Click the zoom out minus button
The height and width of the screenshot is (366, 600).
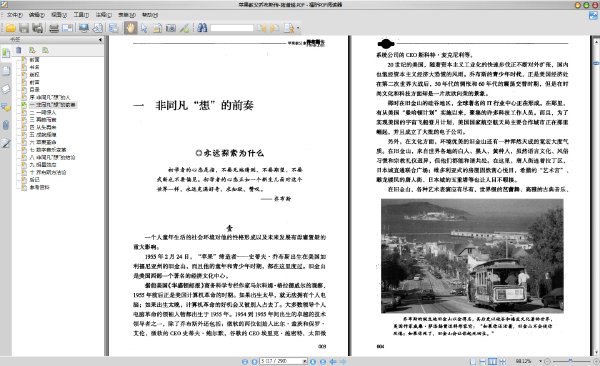(548, 361)
